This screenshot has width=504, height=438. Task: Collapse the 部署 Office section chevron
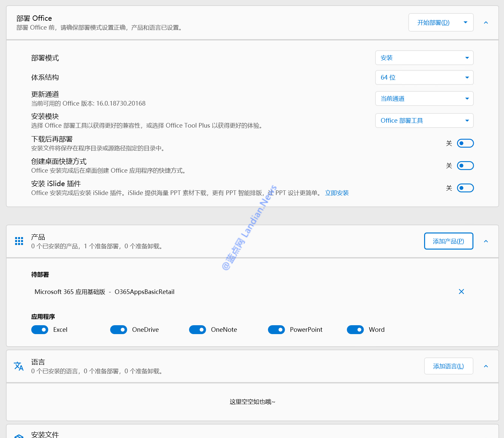486,23
